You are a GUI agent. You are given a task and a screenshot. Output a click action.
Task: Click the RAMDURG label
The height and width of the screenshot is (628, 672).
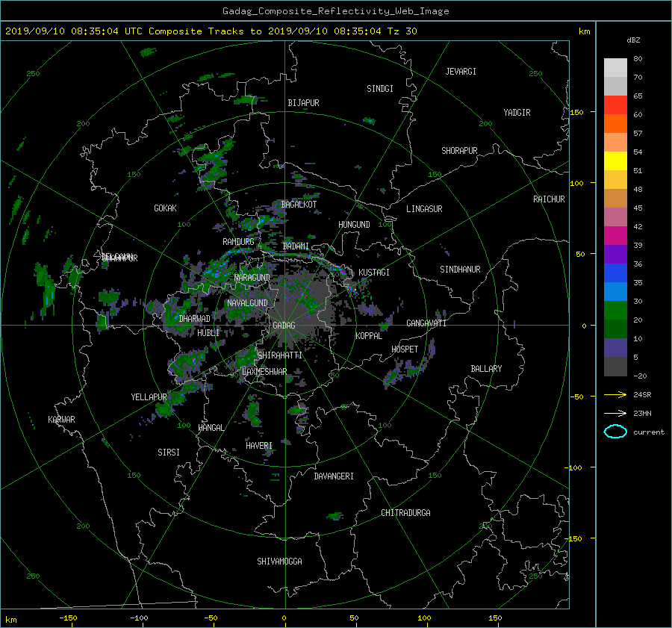[238, 242]
